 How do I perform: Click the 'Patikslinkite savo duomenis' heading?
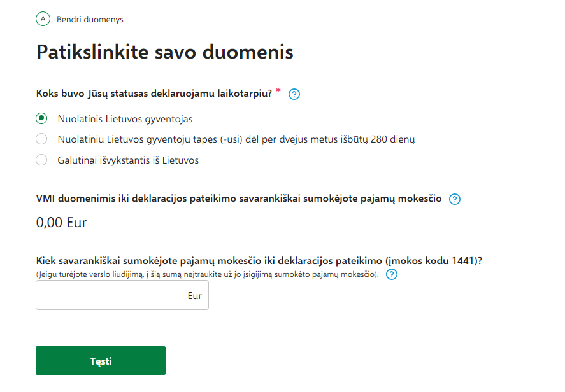coord(165,52)
